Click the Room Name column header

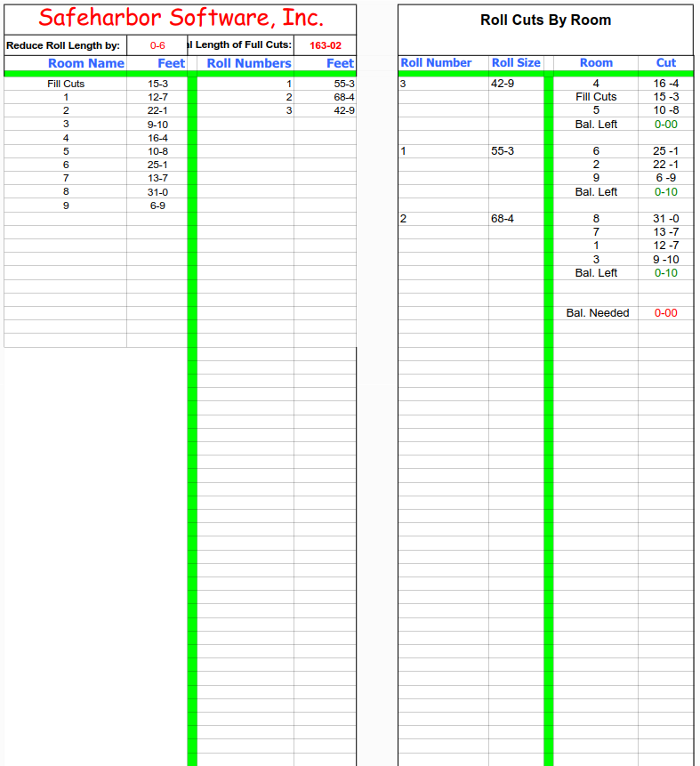[x=85, y=63]
